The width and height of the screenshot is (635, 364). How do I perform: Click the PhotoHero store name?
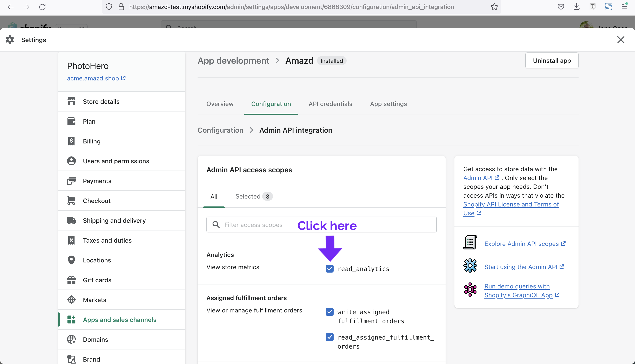(x=88, y=66)
